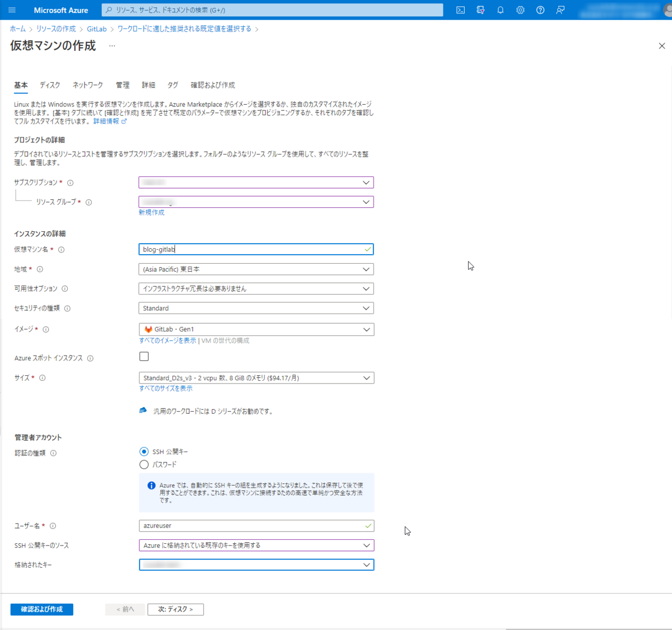The image size is (672, 630).
Task: Open the タグ tab
Action: pyautogui.click(x=172, y=85)
